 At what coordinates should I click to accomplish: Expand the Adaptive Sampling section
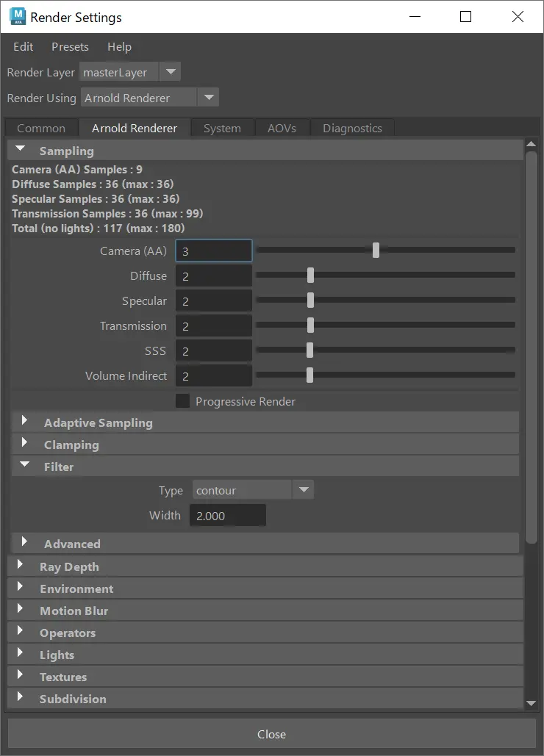[x=265, y=422]
